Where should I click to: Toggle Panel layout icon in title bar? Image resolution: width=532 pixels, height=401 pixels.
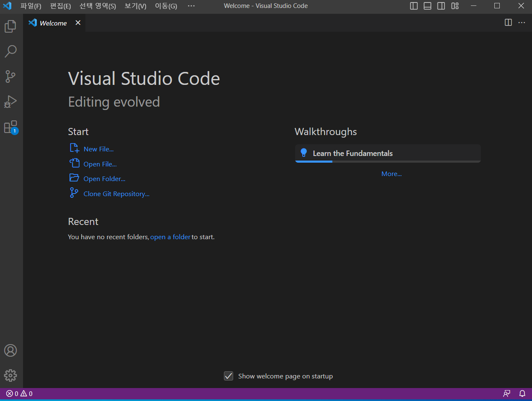[427, 6]
